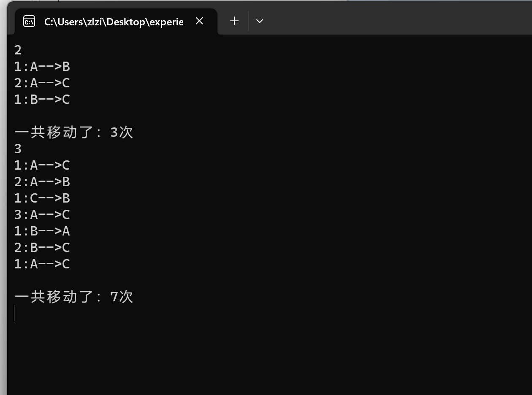The height and width of the screenshot is (395, 532).
Task: Click the "2:B-->C" move line
Action: coord(42,247)
